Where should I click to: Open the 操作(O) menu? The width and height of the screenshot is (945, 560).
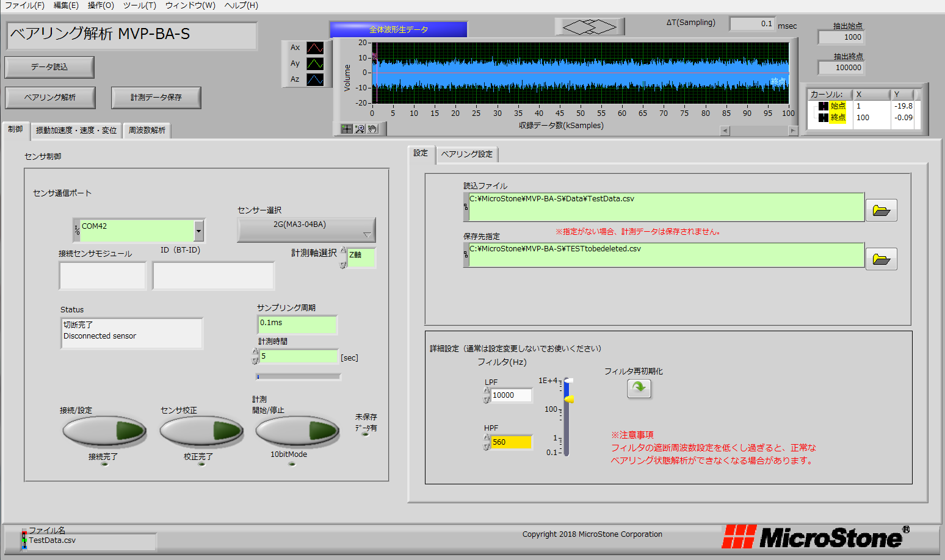101,5
